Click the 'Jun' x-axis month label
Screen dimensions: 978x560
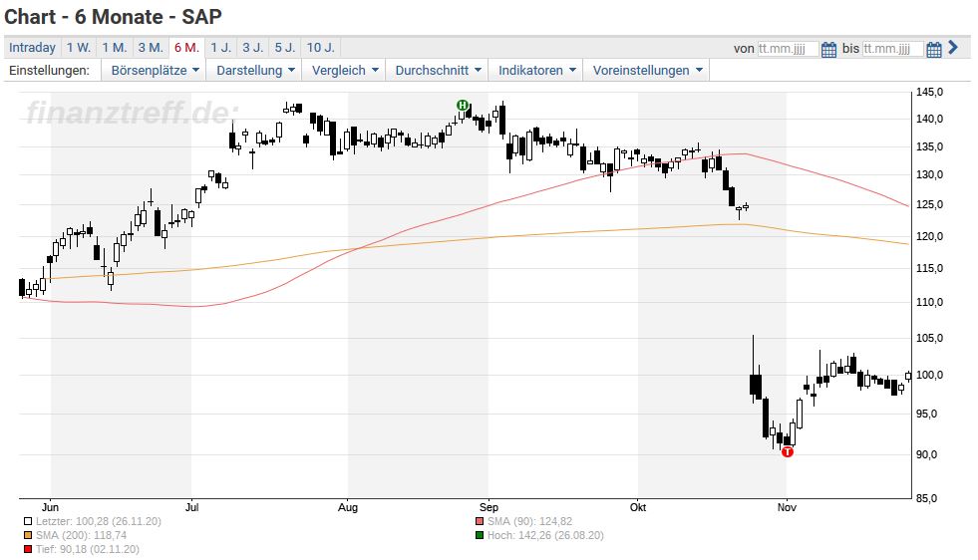pos(50,507)
